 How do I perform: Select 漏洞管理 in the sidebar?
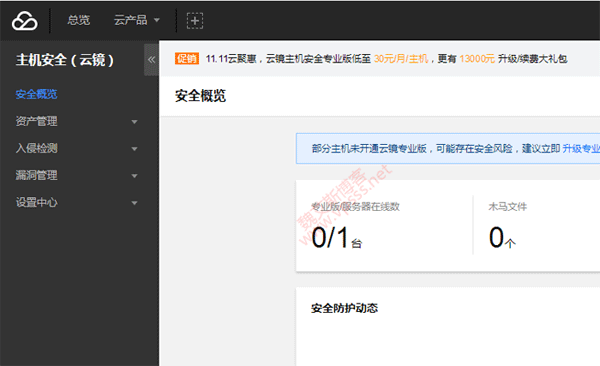click(x=36, y=175)
